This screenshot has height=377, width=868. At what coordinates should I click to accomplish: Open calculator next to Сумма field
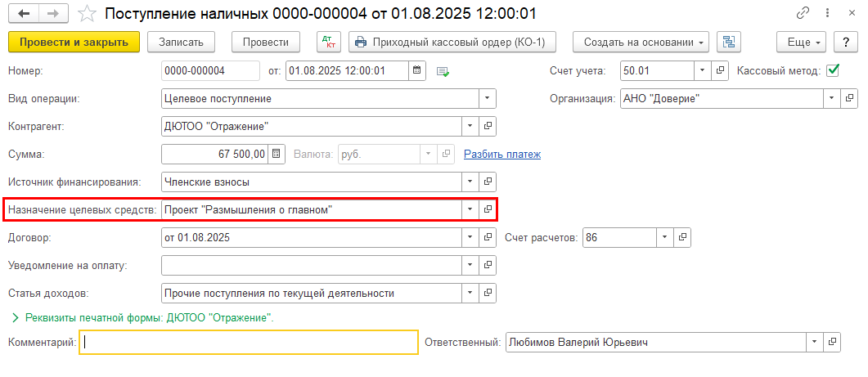[x=277, y=154]
